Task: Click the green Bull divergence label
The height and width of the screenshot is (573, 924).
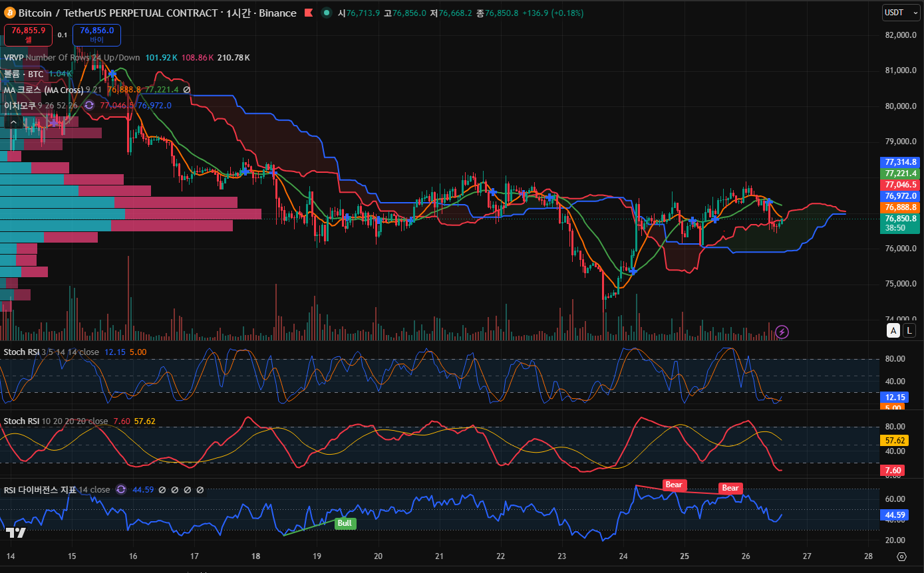Action: 345,523
